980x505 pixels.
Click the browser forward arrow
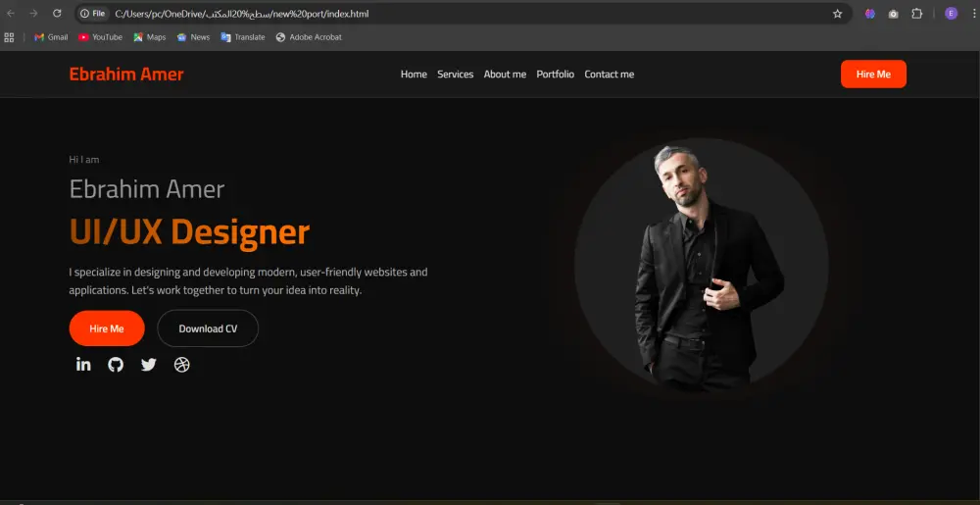click(33, 13)
